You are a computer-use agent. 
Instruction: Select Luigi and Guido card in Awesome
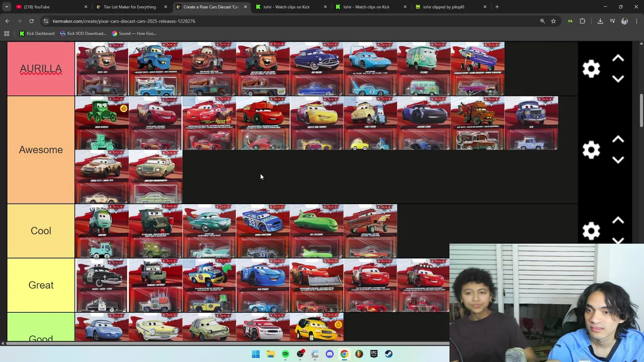point(370,123)
